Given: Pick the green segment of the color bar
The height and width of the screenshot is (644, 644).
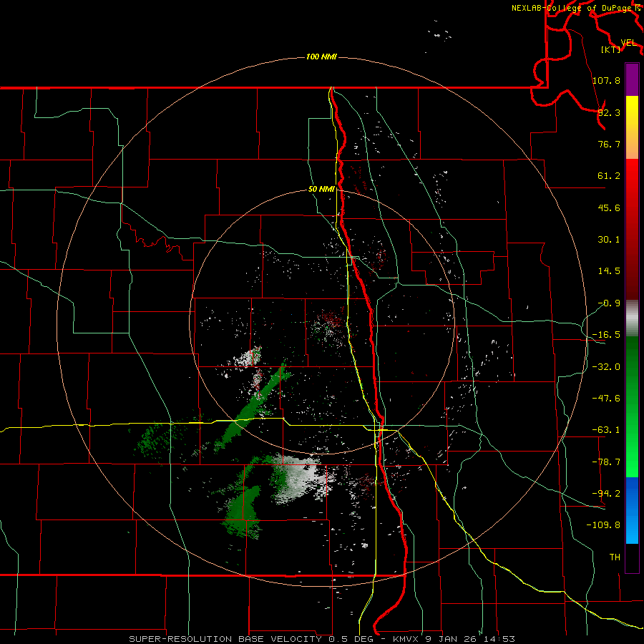Looking at the screenshot, I should pos(632,406).
